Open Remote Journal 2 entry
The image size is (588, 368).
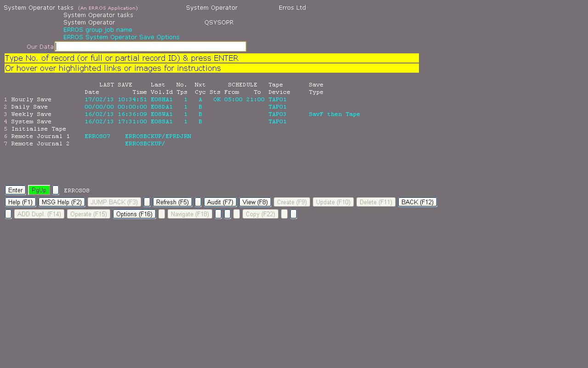[x=40, y=144]
